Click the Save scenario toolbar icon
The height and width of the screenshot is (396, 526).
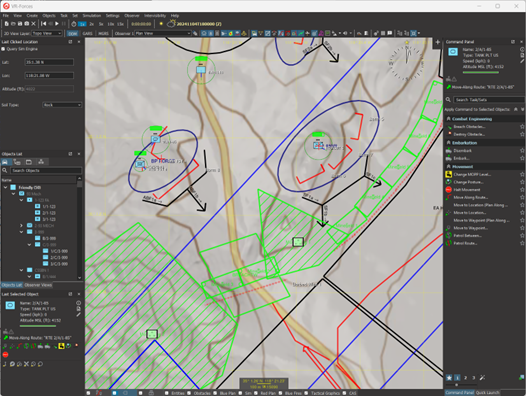click(x=20, y=24)
